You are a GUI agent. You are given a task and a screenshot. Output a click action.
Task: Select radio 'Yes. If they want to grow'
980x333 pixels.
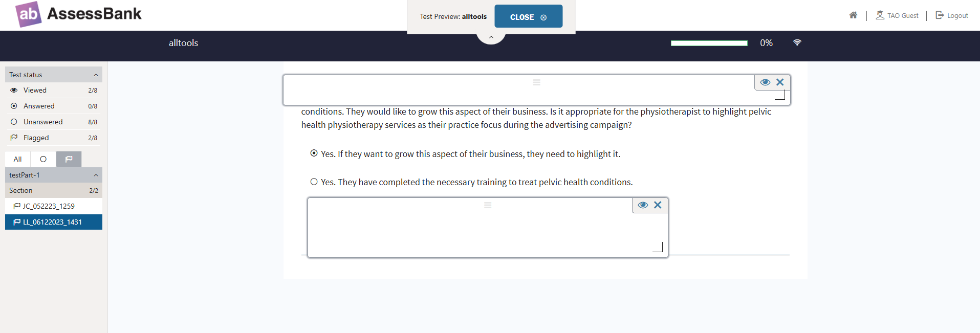click(x=314, y=153)
